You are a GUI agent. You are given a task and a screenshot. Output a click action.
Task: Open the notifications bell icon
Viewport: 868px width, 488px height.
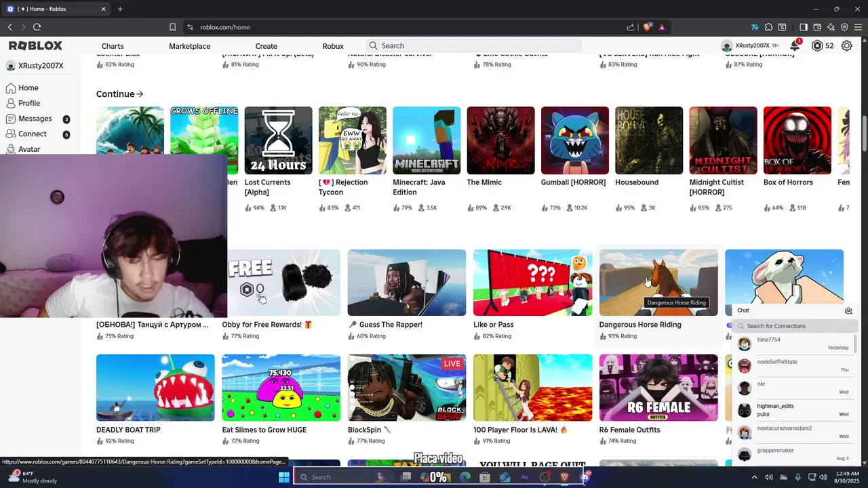795,46
